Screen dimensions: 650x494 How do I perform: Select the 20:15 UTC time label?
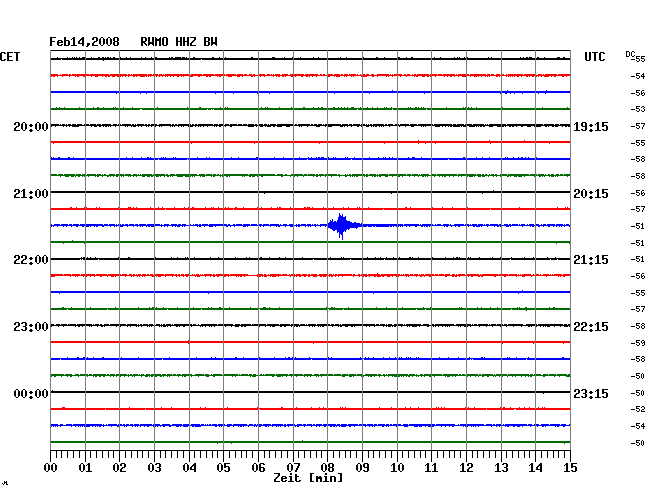(591, 194)
